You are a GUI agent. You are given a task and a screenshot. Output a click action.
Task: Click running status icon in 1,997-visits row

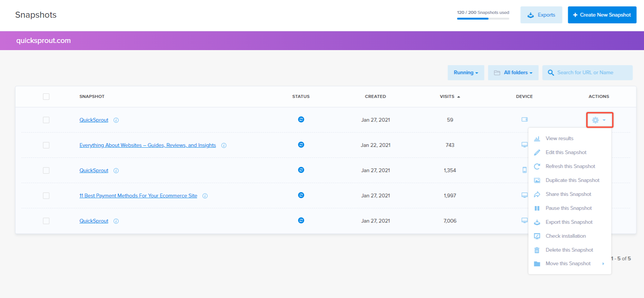click(x=301, y=195)
